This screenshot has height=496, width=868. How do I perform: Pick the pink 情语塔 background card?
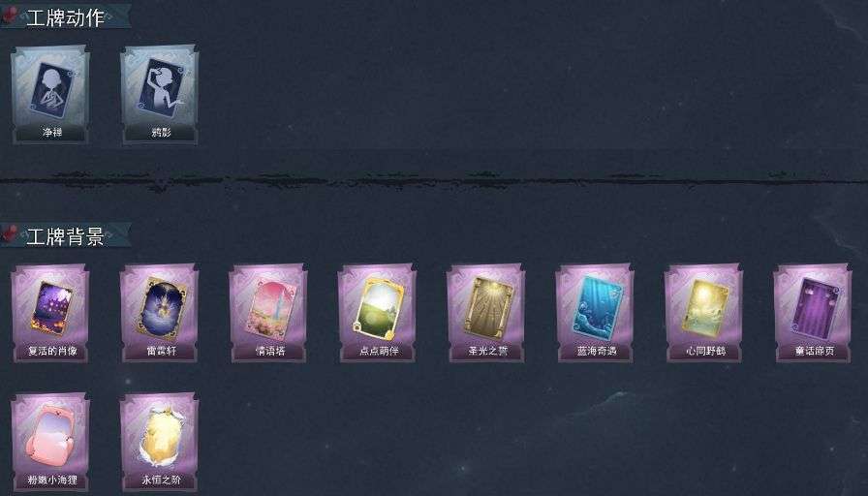click(x=268, y=313)
